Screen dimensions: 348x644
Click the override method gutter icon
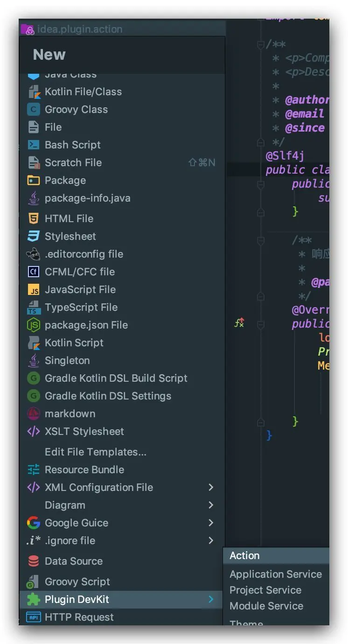click(239, 322)
